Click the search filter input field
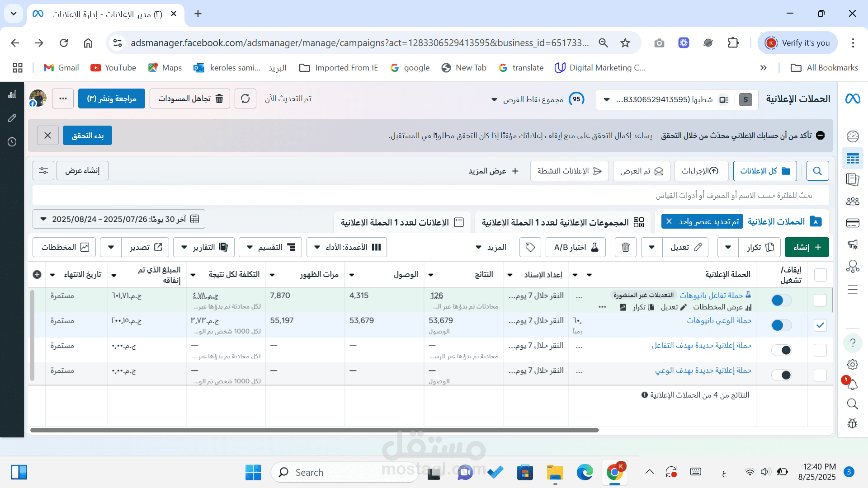 tap(430, 195)
